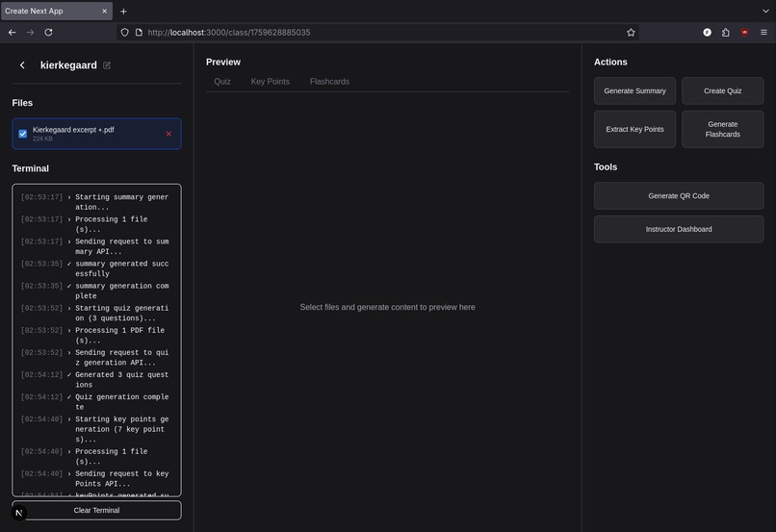Click the kierkegaard class title
The width and height of the screenshot is (776, 532).
pos(68,65)
